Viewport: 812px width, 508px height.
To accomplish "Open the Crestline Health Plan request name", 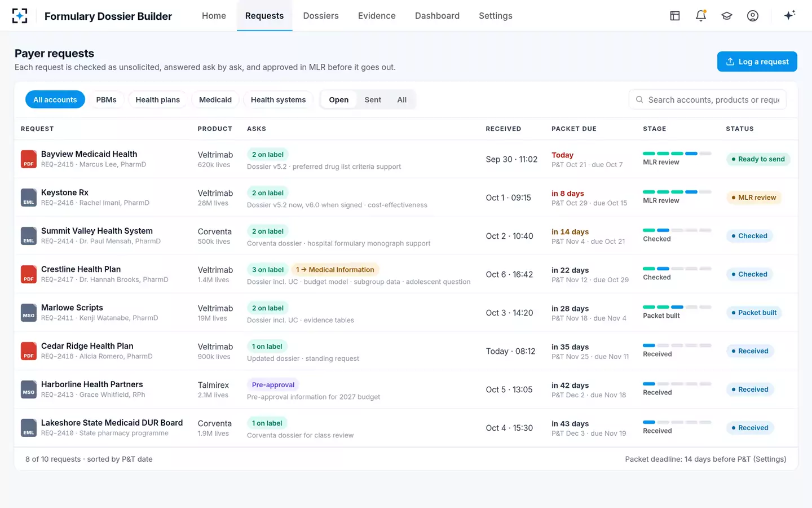I will (x=81, y=269).
